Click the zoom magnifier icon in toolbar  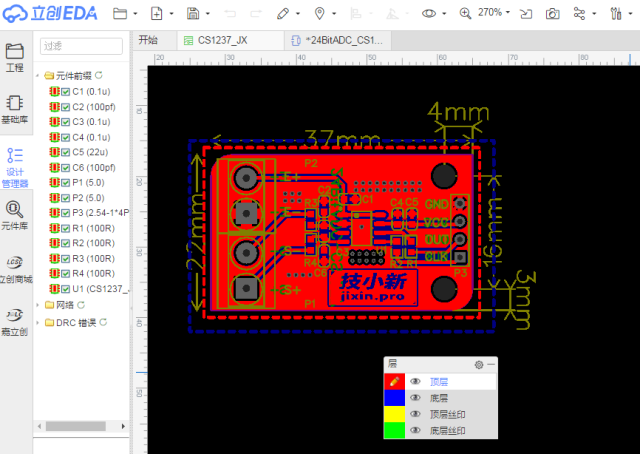(465, 13)
